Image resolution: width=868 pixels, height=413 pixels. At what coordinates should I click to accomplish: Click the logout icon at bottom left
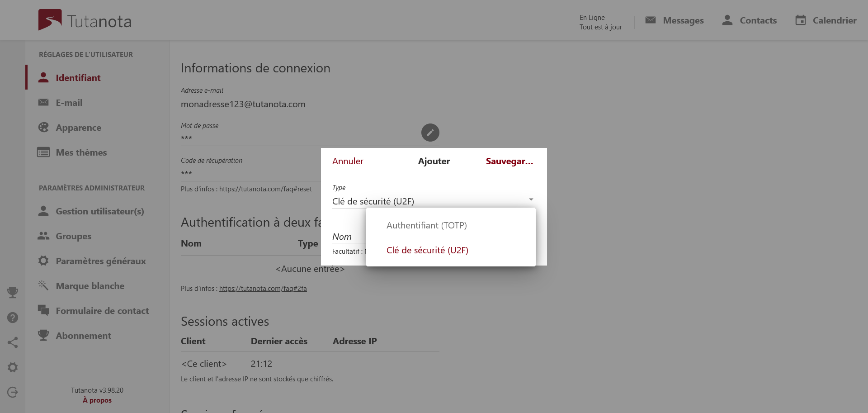coord(13,392)
